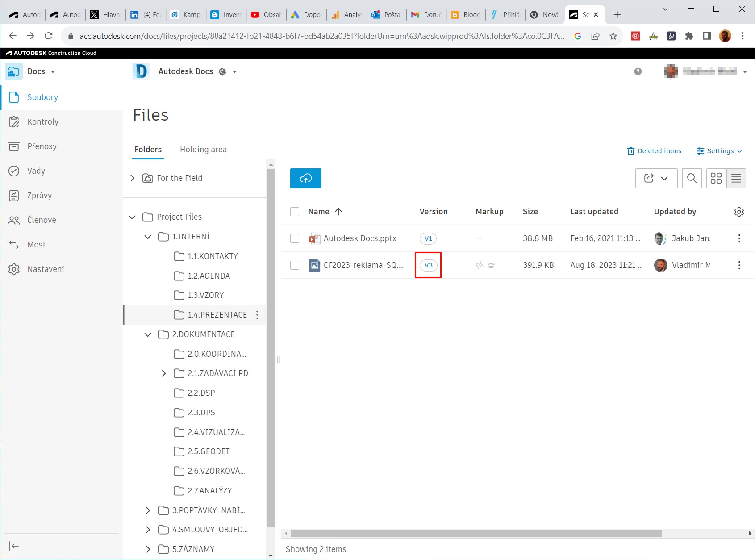755x560 pixels.
Task: Collapse the 2.DOKUMENTACE folder tree
Action: (148, 334)
